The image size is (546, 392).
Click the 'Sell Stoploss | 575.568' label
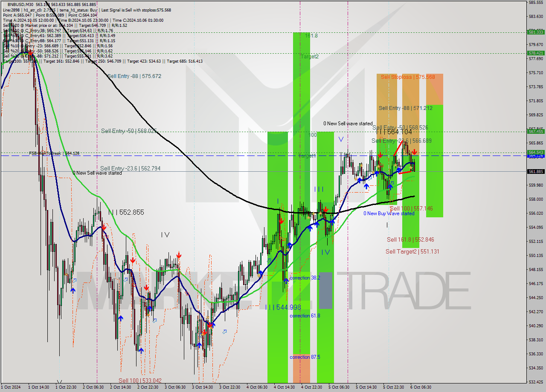(x=408, y=77)
